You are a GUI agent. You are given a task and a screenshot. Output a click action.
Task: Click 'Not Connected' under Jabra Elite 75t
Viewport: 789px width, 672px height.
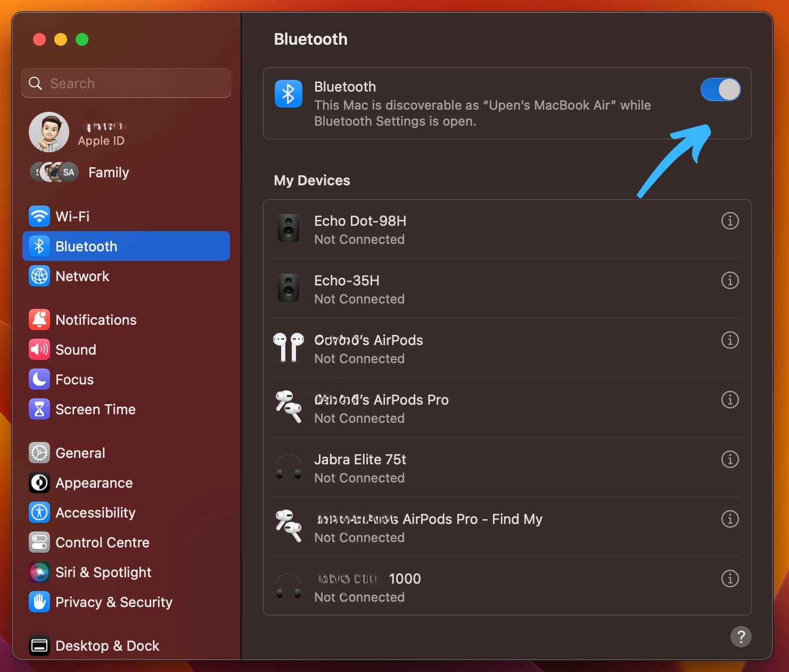(359, 478)
